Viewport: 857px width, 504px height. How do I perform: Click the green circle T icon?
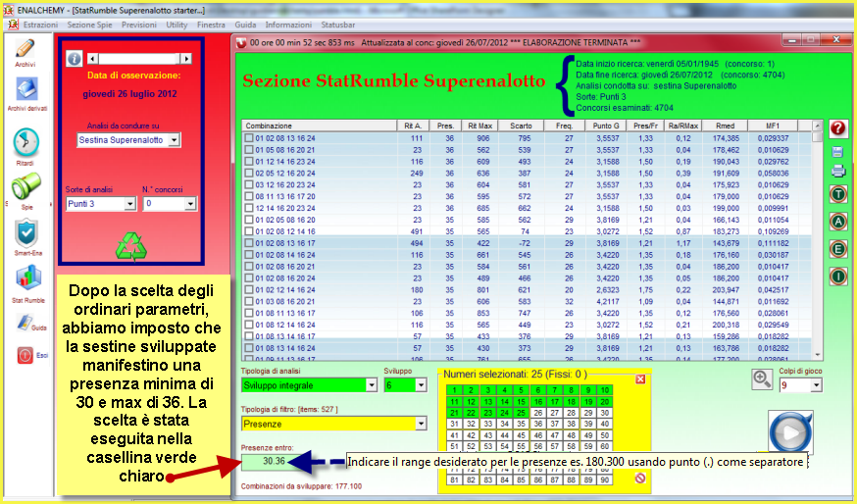[837, 194]
